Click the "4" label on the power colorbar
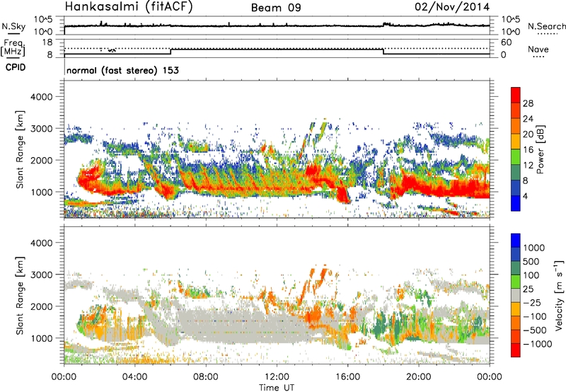566x392 pixels. pyautogui.click(x=525, y=196)
